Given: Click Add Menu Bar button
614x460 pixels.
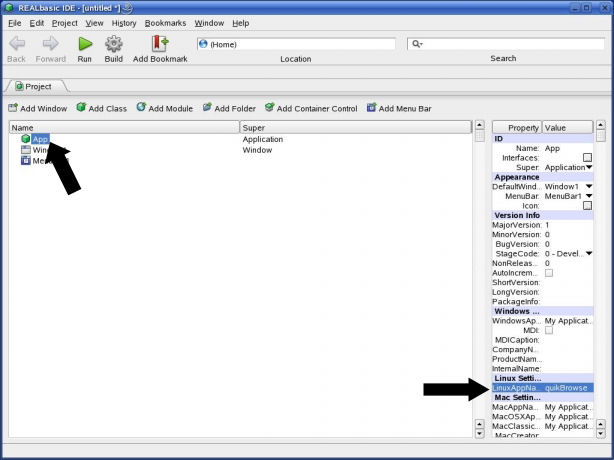Looking at the screenshot, I should coord(399,108).
